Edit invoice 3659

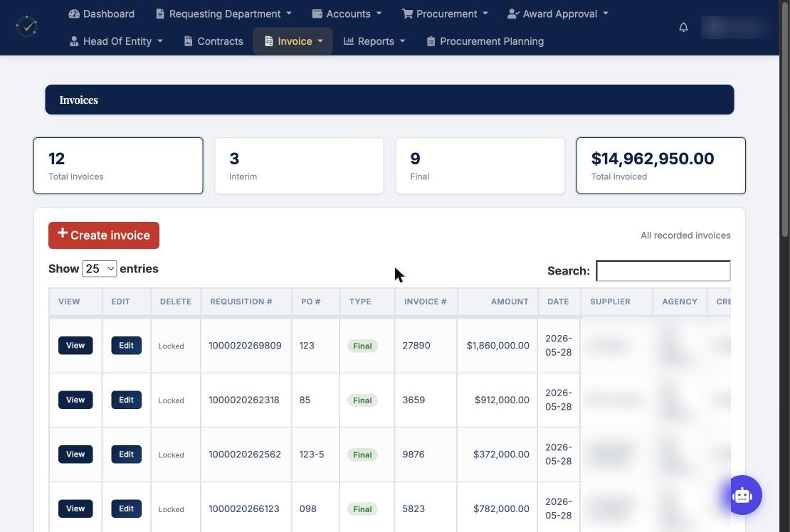tap(126, 400)
